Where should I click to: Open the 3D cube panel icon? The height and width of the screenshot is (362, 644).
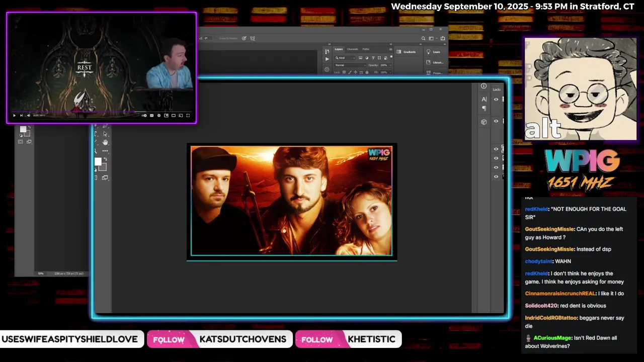[484, 122]
